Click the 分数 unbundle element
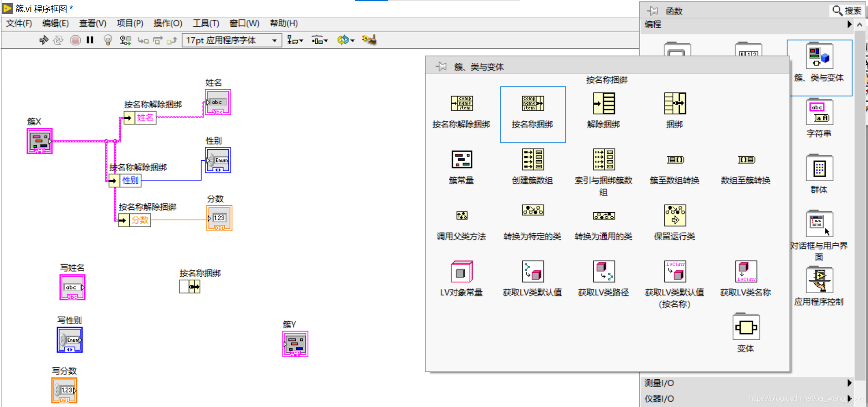The width and height of the screenshot is (868, 407). coord(134,220)
